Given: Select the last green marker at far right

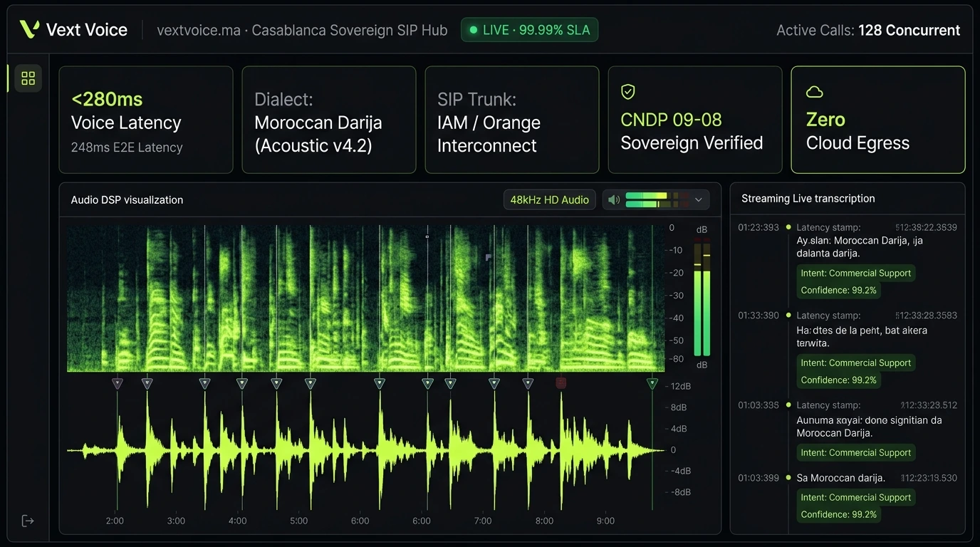Looking at the screenshot, I should pyautogui.click(x=652, y=383).
